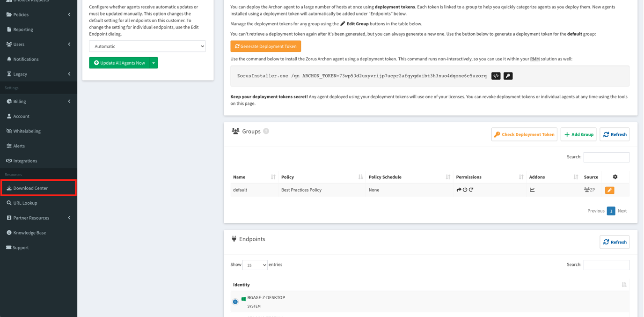
Task: Click the power permission icon in default row
Action: [x=465, y=190]
